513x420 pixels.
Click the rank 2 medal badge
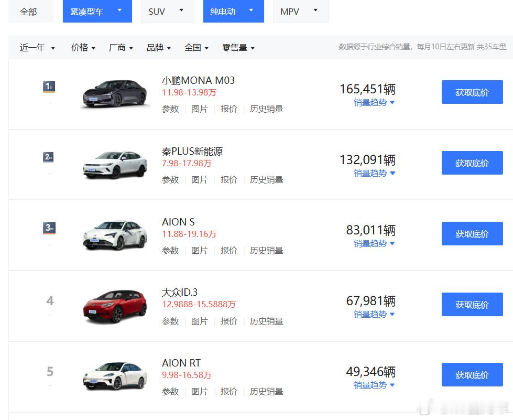pyautogui.click(x=48, y=157)
